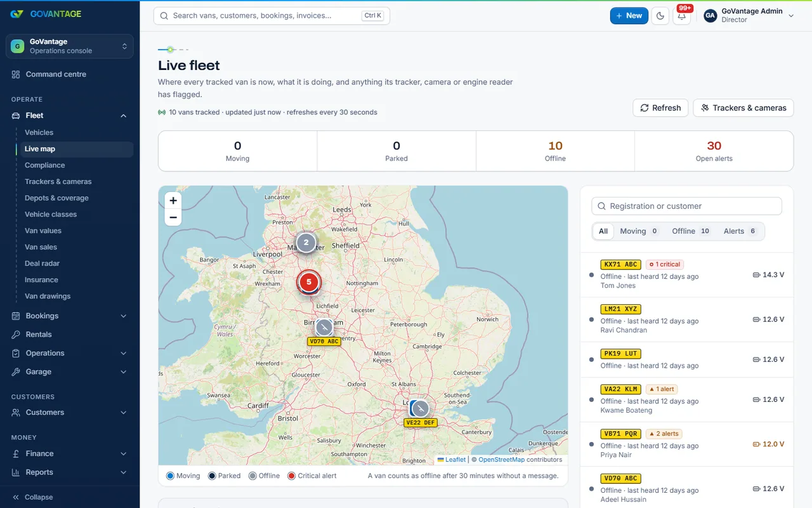
Task: Expand the Finance section chevron
Action: click(x=124, y=454)
